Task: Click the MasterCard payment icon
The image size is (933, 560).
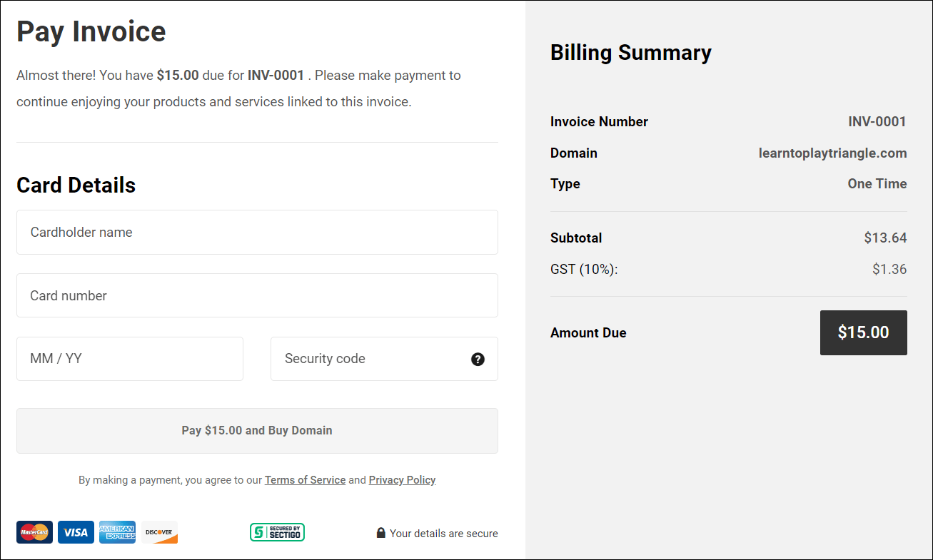Action: (x=34, y=532)
